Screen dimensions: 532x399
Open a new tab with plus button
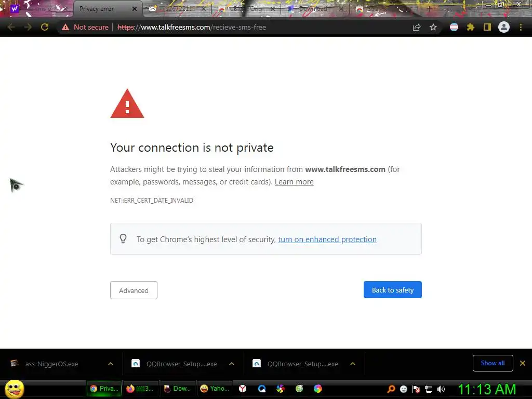tap(429, 9)
